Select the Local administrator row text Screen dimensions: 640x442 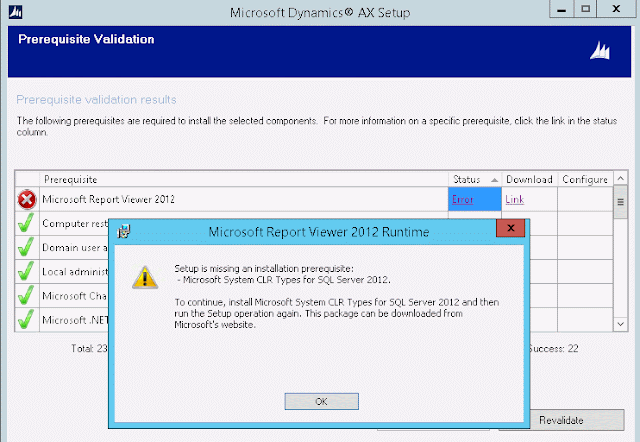(75, 272)
